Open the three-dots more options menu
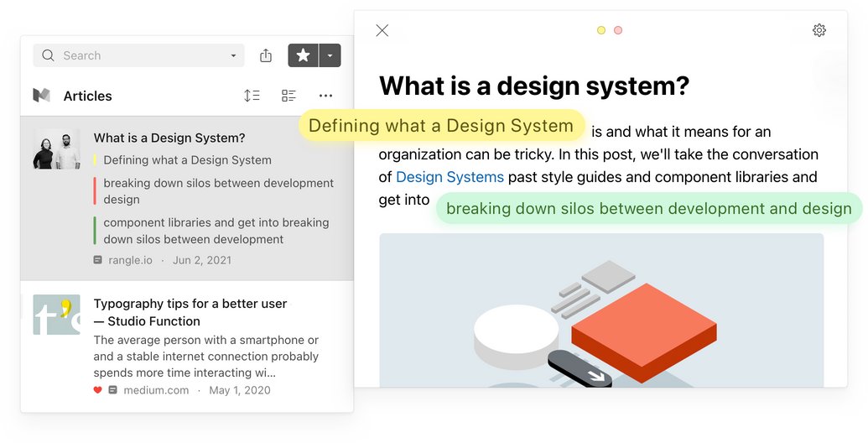The image size is (868, 443). coord(325,96)
